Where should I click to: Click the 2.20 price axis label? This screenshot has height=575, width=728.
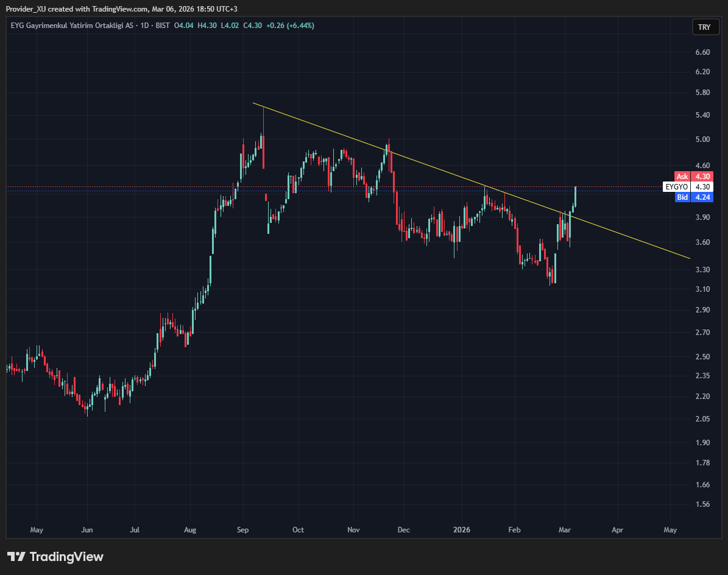pos(702,397)
